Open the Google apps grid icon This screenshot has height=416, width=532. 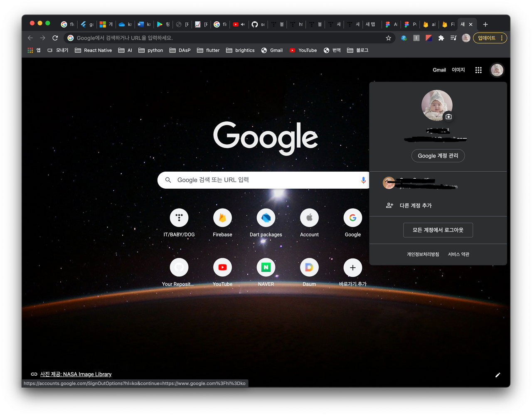(x=478, y=70)
